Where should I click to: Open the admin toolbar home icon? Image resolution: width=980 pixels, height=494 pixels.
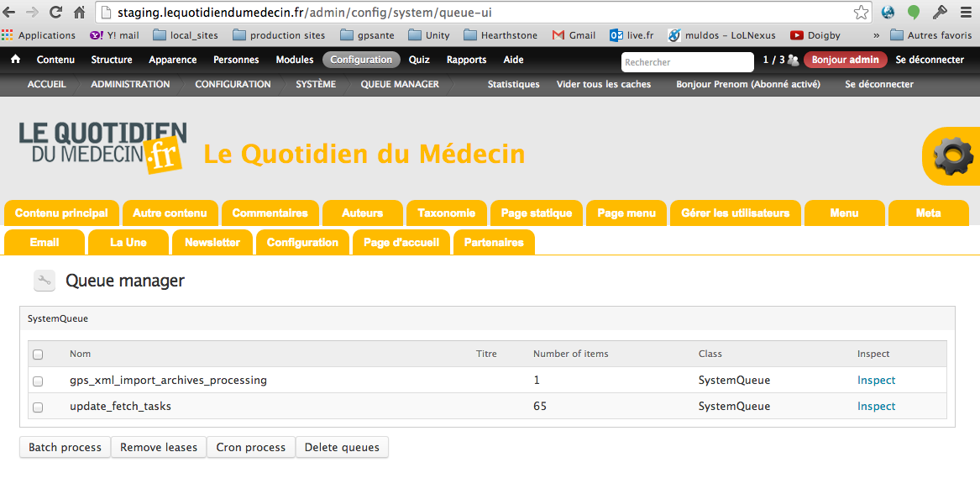[x=15, y=60]
